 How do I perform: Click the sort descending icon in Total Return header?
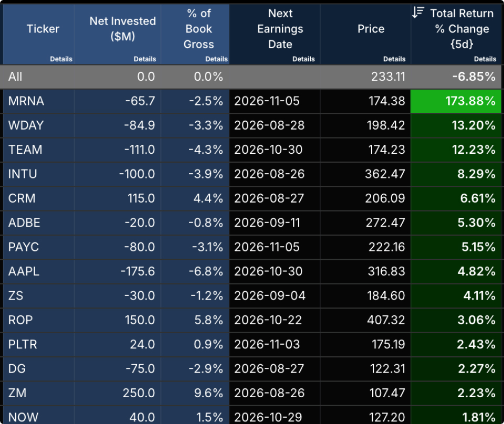tap(418, 13)
